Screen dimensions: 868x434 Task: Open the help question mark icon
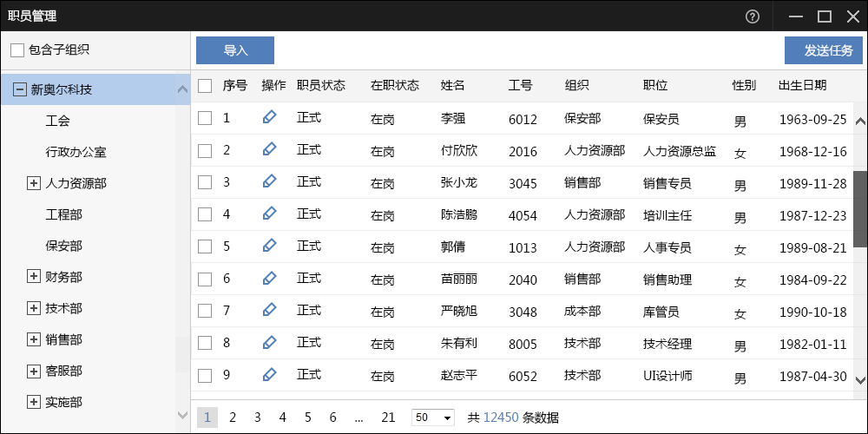point(753,16)
